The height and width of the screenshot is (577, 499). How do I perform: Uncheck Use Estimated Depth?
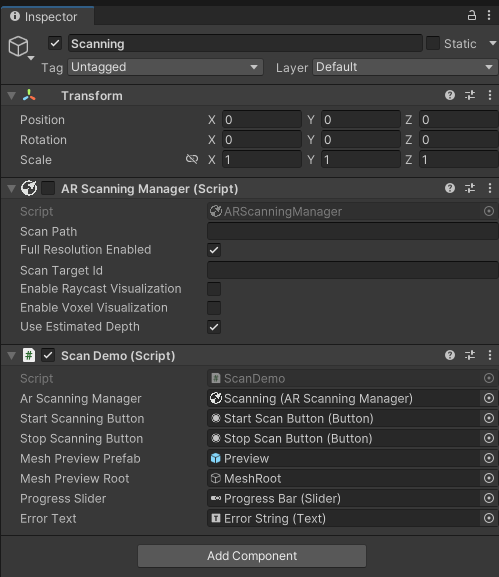pos(214,327)
